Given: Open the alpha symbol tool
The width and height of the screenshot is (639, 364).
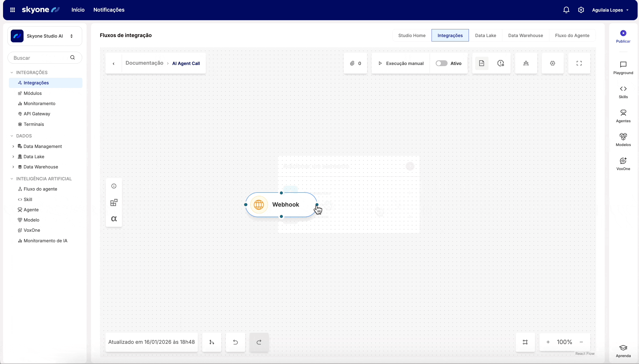Looking at the screenshot, I should coord(114,219).
